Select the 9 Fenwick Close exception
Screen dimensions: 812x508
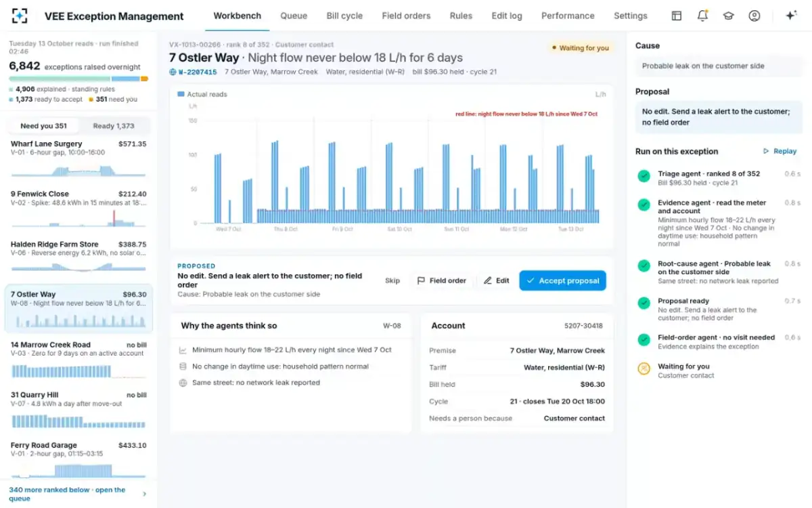coord(78,209)
